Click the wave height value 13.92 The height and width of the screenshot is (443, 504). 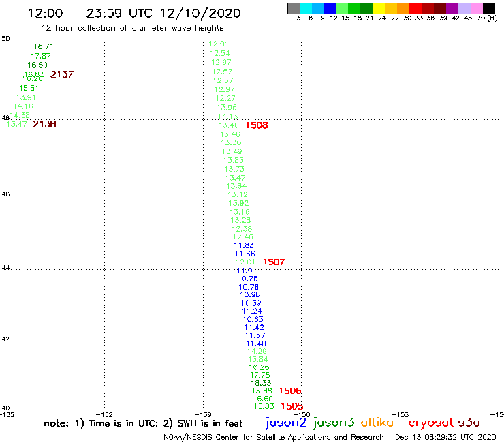[x=238, y=203]
